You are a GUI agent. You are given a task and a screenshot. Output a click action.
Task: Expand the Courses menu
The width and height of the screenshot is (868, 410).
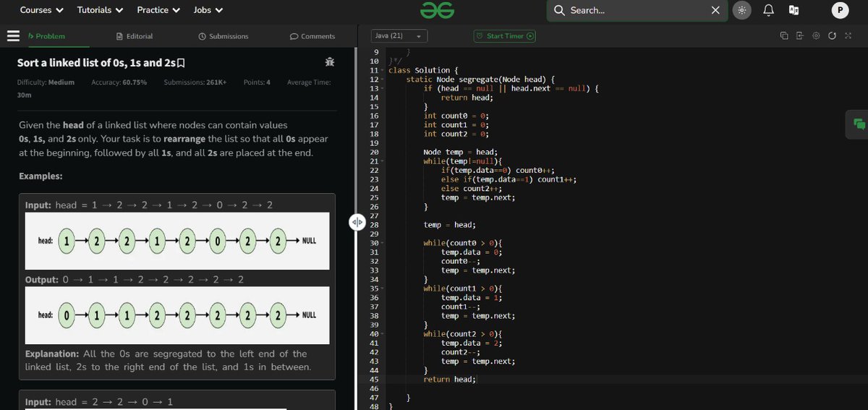41,10
